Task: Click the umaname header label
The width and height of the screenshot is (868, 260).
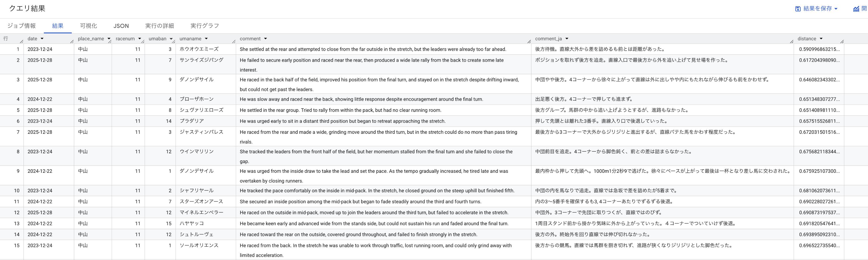Action: point(190,39)
